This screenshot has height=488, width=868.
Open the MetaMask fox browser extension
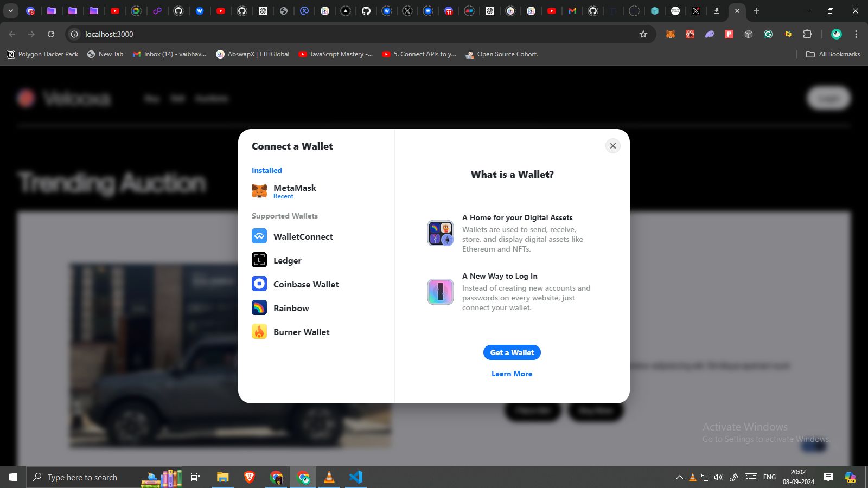[671, 34]
